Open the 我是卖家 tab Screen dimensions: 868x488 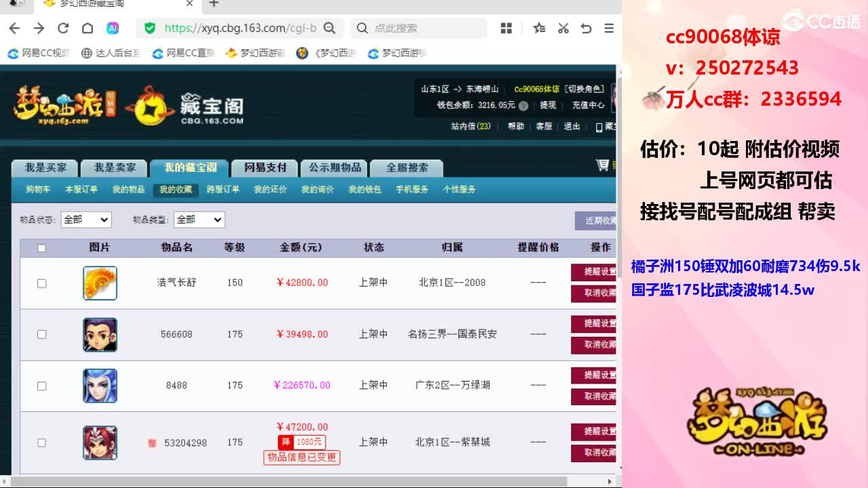point(115,167)
